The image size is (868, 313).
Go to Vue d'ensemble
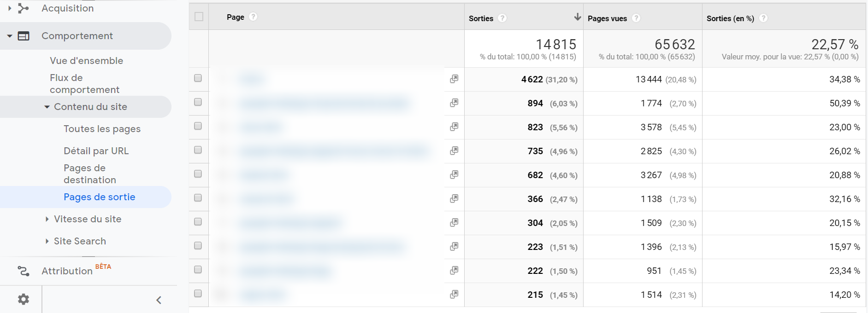point(86,61)
